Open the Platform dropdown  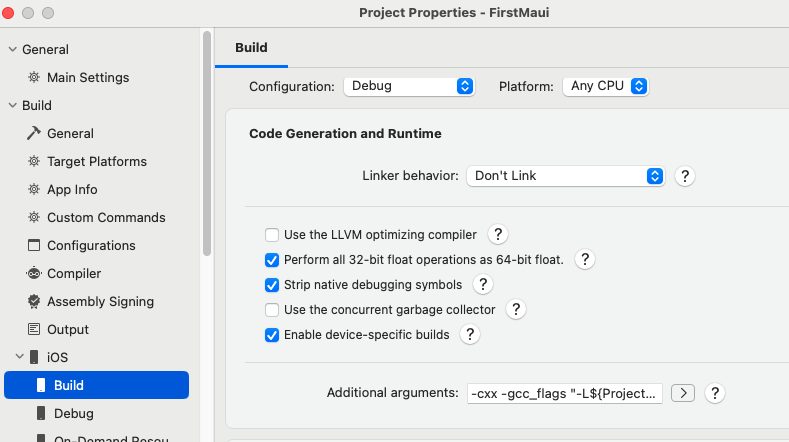[x=606, y=86]
